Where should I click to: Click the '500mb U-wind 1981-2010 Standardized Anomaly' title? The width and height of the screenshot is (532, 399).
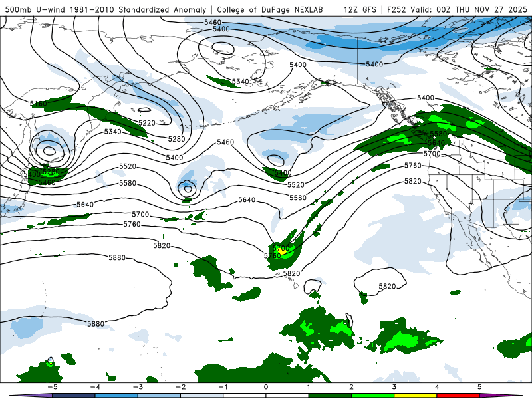tap(105, 9)
